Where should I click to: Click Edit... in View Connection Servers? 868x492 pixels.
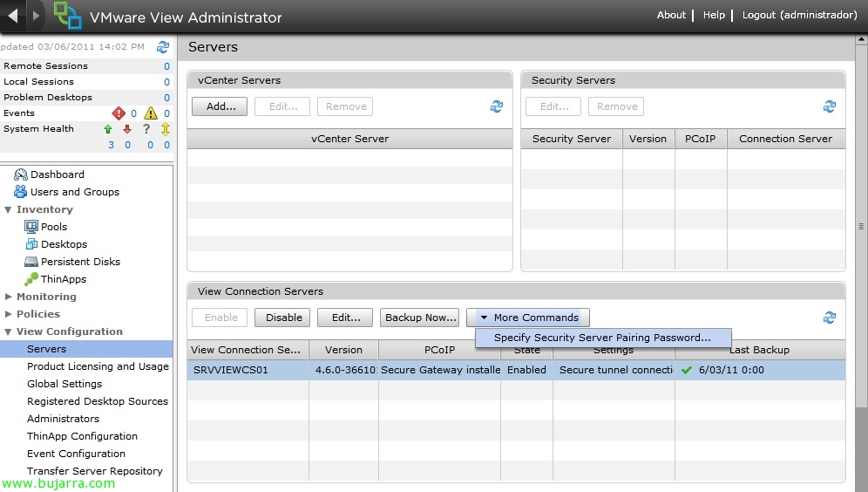345,318
